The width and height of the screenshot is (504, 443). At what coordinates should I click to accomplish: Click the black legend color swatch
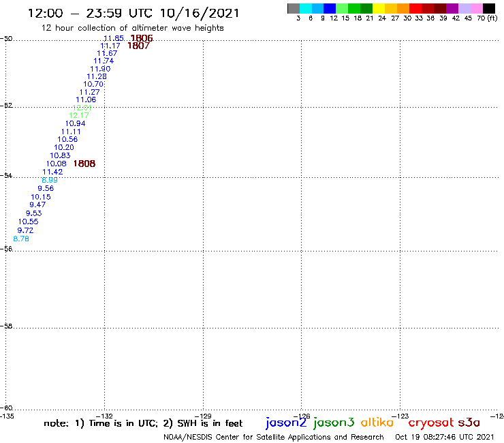point(489,8)
